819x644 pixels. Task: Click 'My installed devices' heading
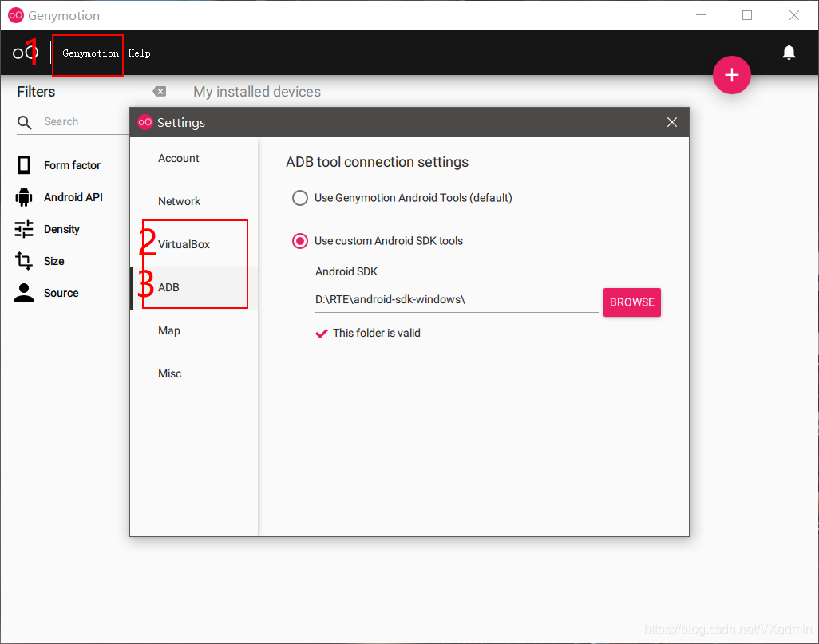pyautogui.click(x=257, y=92)
